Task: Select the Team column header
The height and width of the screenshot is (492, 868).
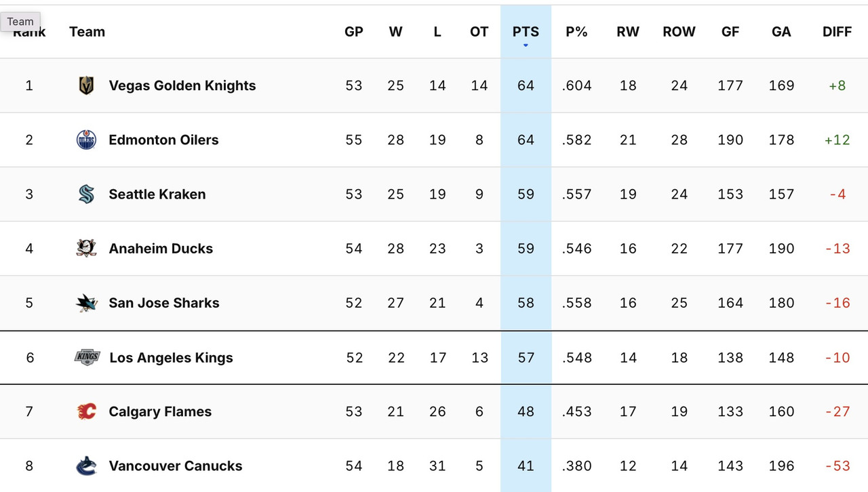Action: click(87, 31)
